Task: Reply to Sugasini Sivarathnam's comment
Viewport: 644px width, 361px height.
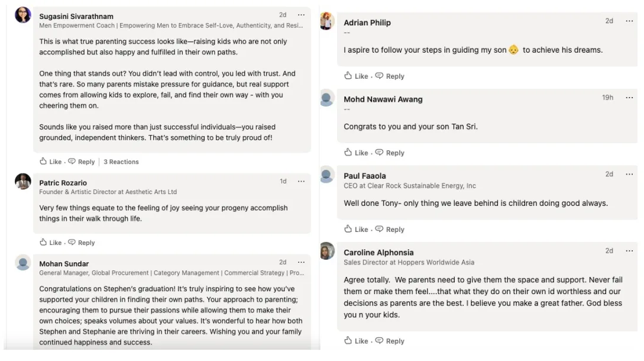Action: click(82, 162)
